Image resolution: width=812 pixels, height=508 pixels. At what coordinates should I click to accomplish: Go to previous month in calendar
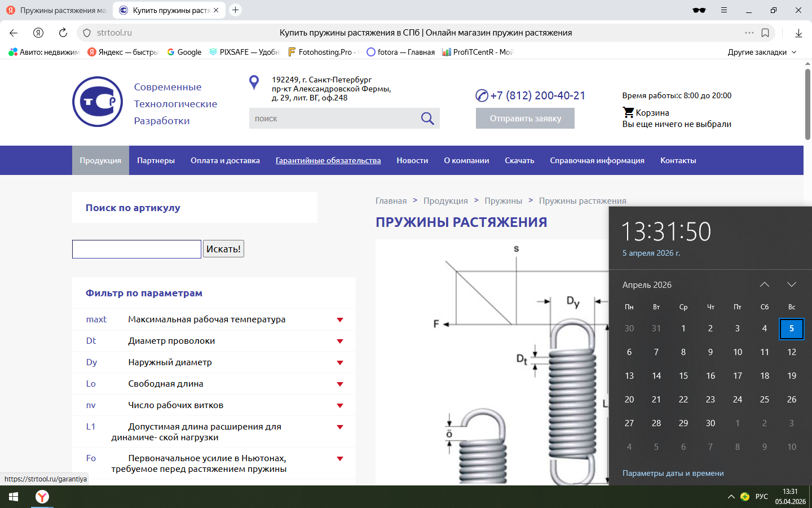pyautogui.click(x=765, y=284)
